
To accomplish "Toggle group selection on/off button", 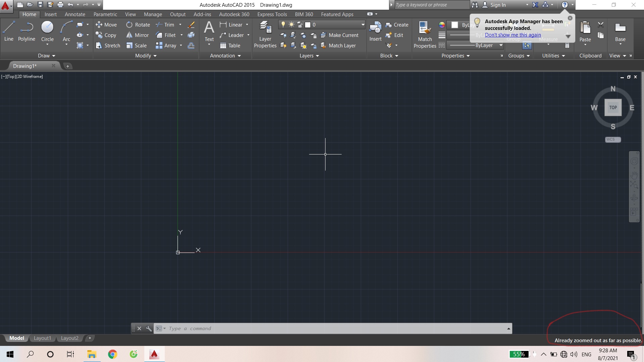I will 527,46.
